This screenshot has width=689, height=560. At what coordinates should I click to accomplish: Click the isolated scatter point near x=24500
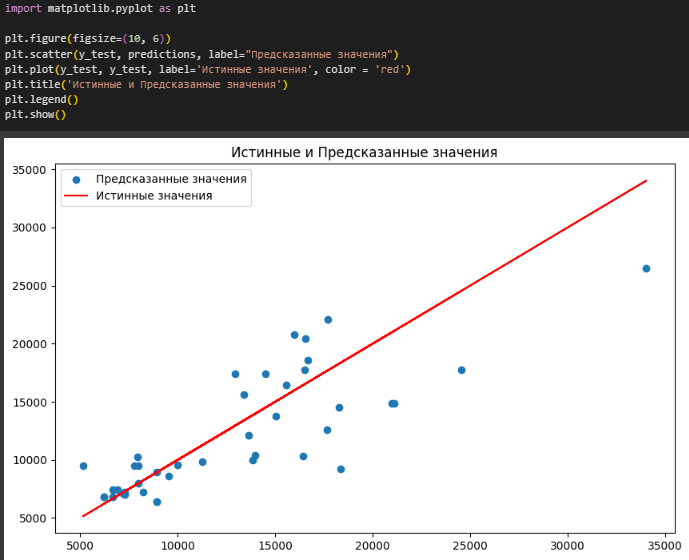tap(461, 370)
